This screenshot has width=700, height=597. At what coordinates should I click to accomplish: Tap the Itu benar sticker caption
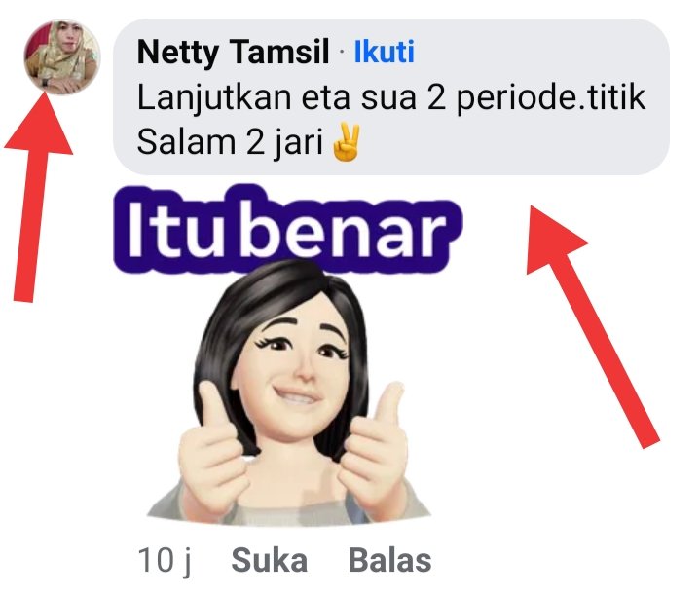288,229
